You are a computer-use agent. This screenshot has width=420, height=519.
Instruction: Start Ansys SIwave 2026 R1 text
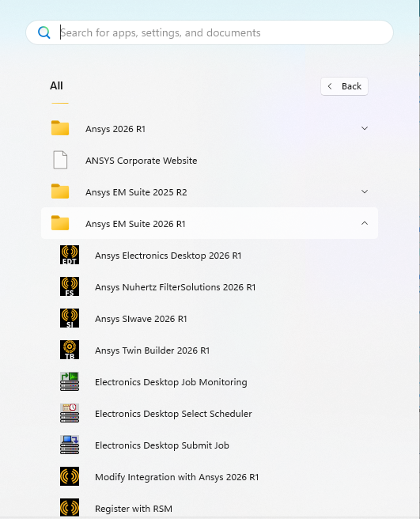point(141,319)
